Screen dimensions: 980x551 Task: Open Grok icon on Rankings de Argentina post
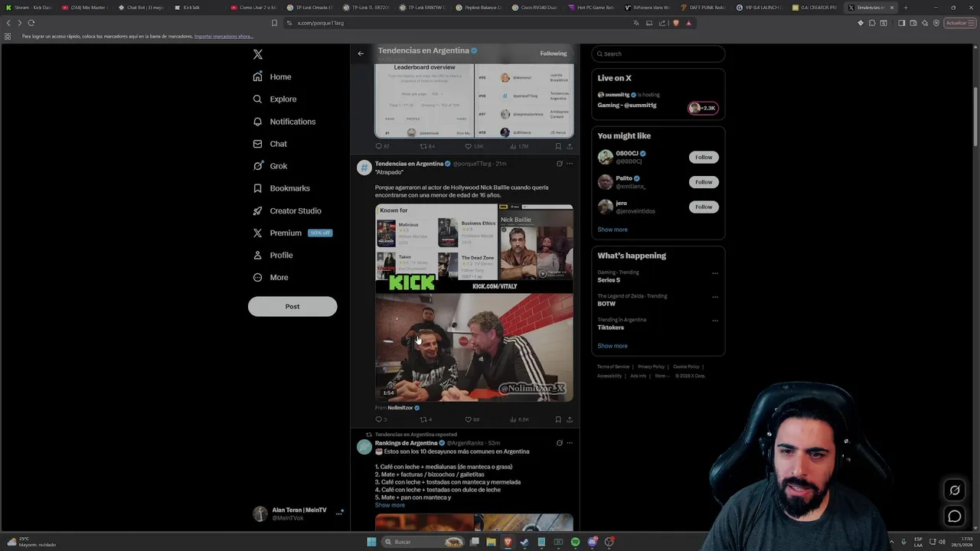coord(559,443)
